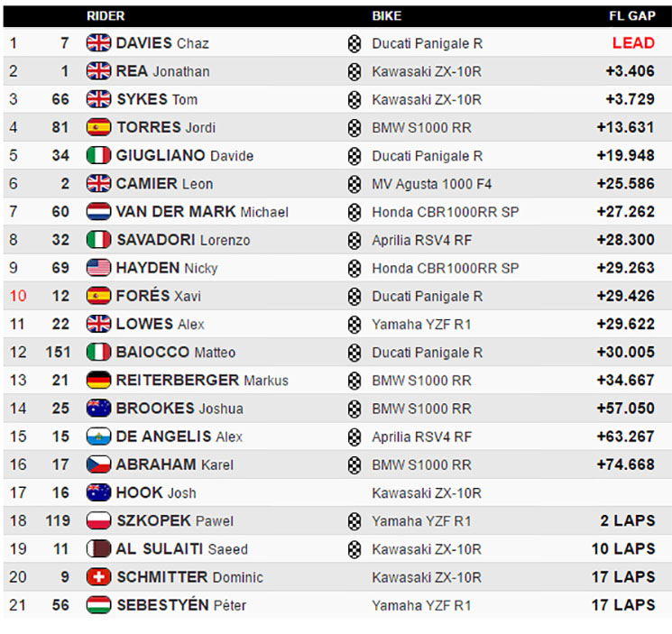Click the Dutch flag beside VAN DER MARK

click(x=98, y=212)
